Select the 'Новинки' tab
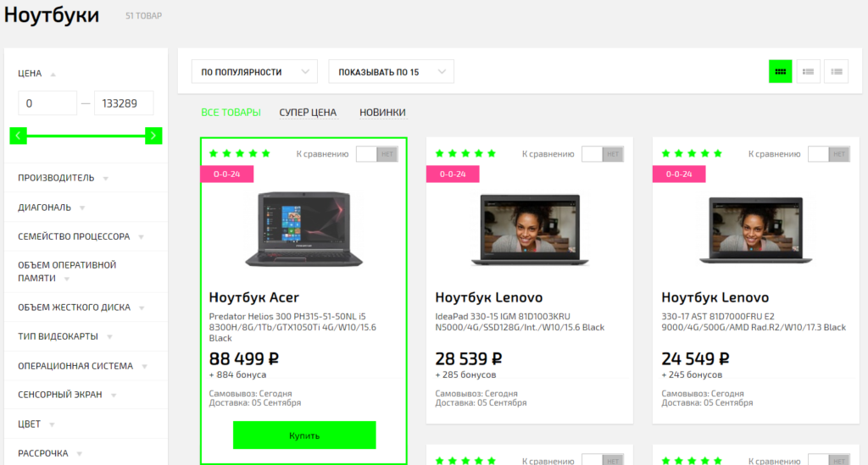The width and height of the screenshot is (868, 465). [382, 113]
